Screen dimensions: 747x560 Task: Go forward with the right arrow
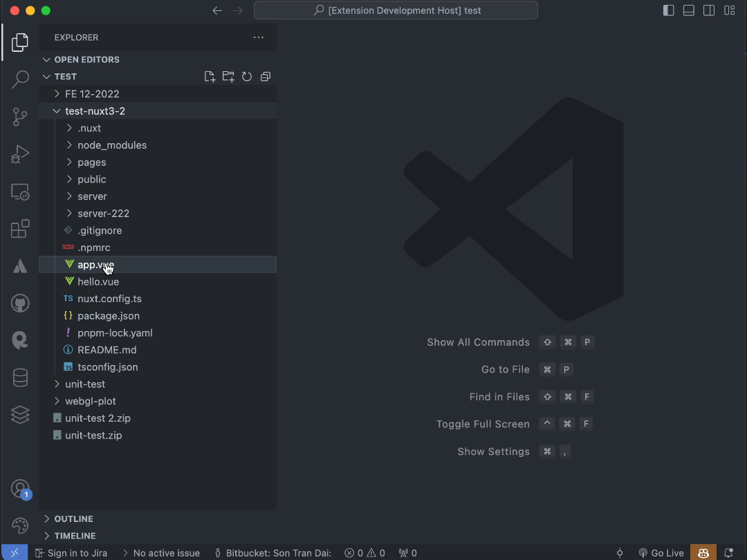(x=238, y=10)
